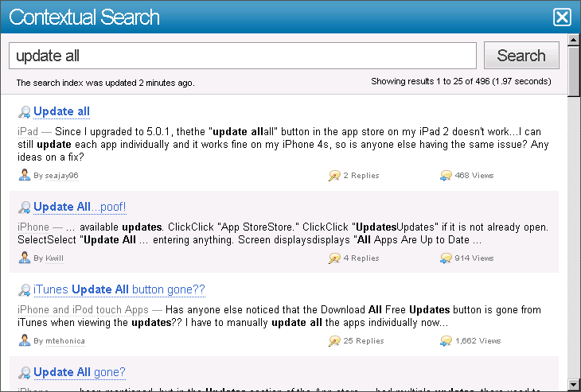The height and width of the screenshot is (392, 581).
Task: Open the iPhone forum link in second result
Action: 33,227
